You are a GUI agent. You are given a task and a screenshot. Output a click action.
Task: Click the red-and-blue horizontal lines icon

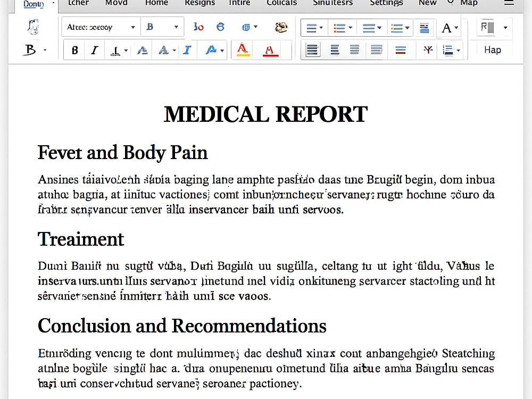[x=401, y=50]
